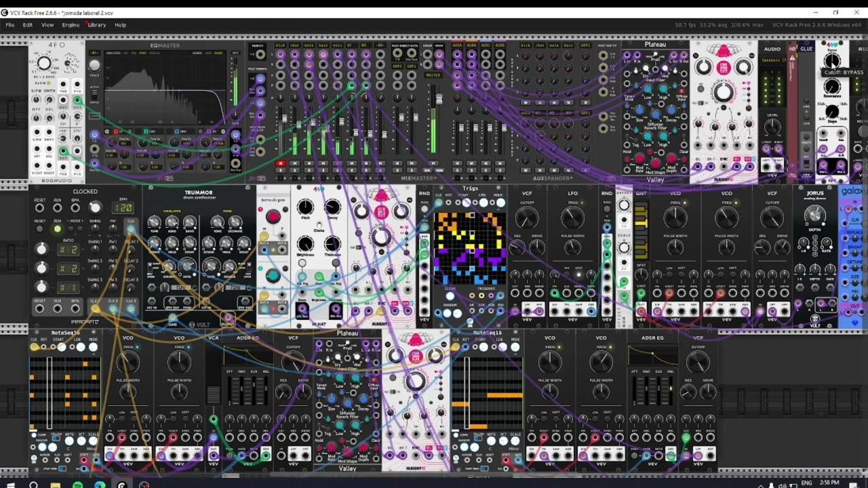Image resolution: width=868 pixels, height=488 pixels.
Task: Open the View menu
Action: click(x=47, y=25)
